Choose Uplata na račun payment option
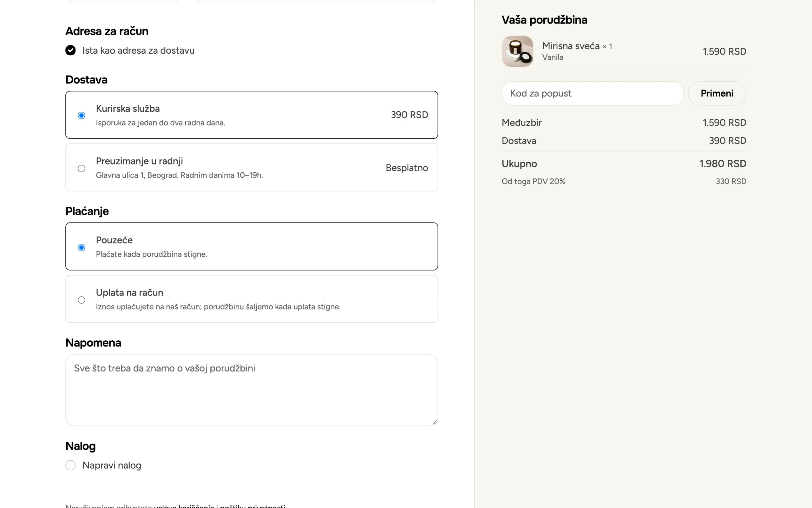Image resolution: width=812 pixels, height=508 pixels. tap(252, 299)
